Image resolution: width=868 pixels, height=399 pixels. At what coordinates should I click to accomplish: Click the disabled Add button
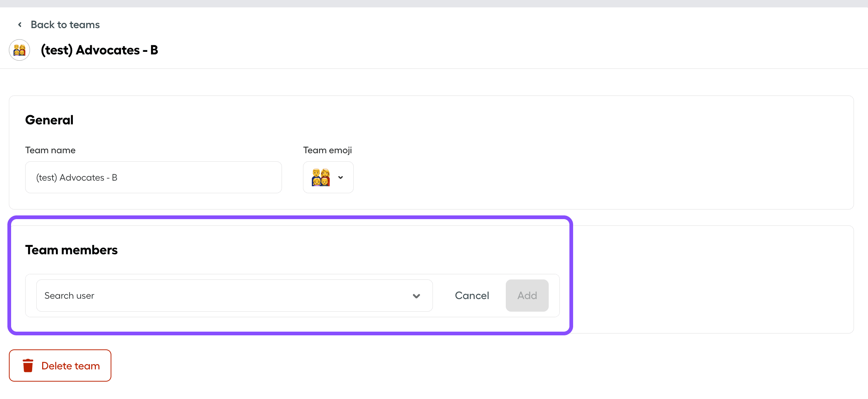(x=527, y=295)
